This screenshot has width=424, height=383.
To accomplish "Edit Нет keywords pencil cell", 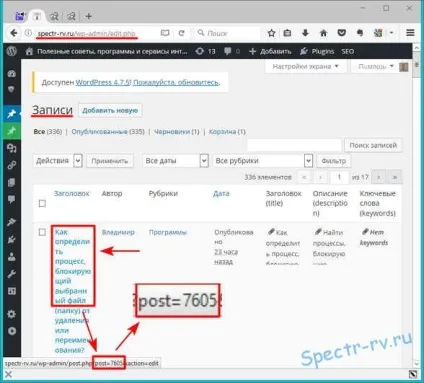I will pyautogui.click(x=374, y=237).
